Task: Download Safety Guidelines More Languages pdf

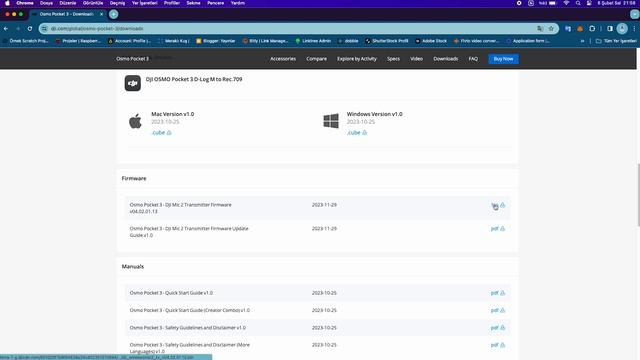Action: [498, 345]
